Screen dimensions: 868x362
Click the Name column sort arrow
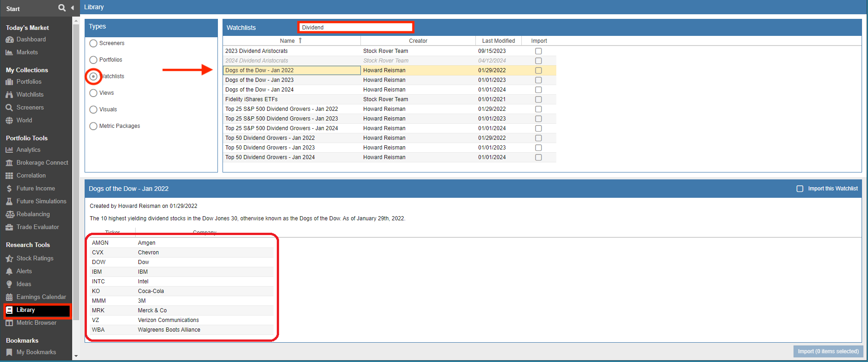point(300,40)
